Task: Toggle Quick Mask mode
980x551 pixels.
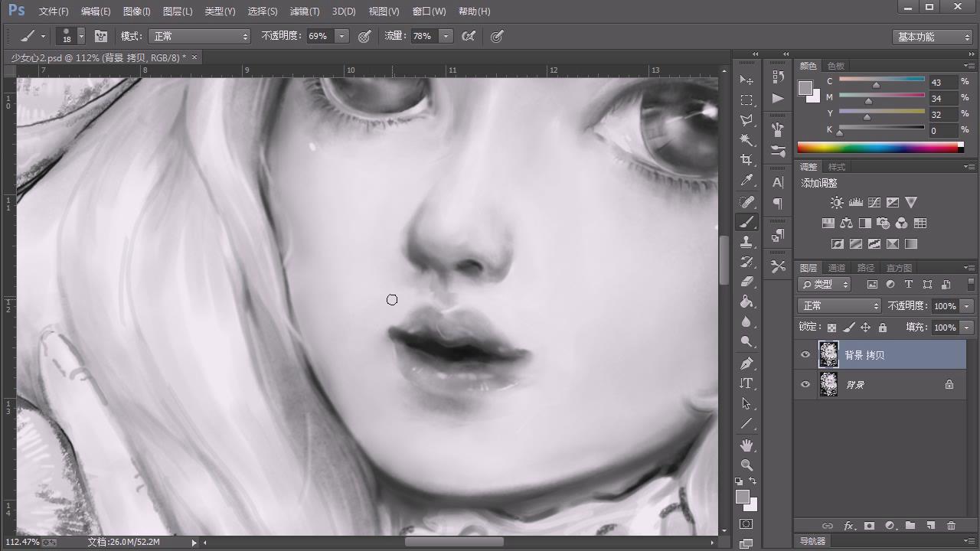Action: pyautogui.click(x=746, y=524)
